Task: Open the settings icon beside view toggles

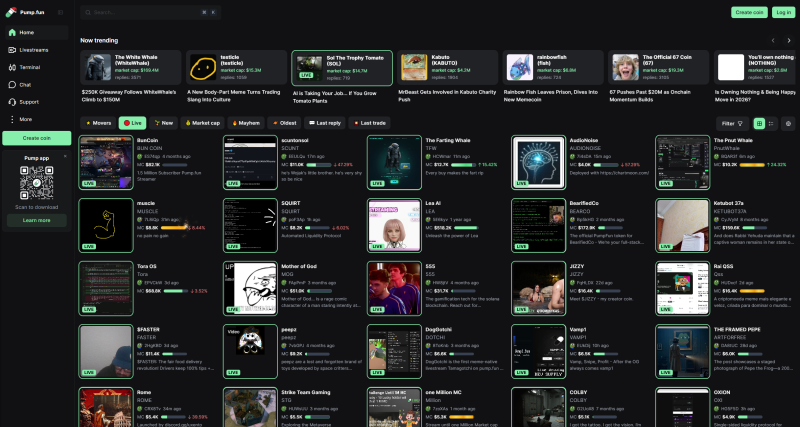Action: pos(787,122)
